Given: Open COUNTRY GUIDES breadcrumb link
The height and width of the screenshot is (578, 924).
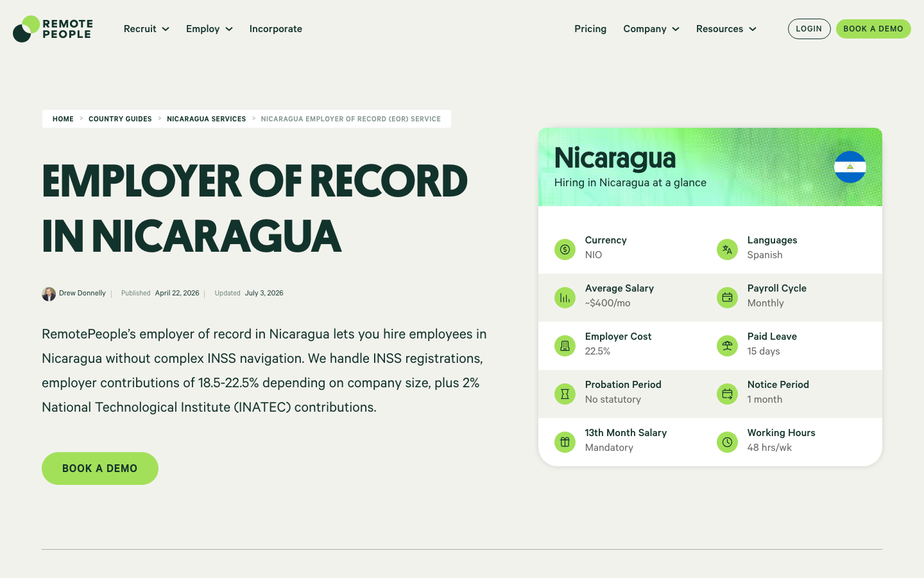Looking at the screenshot, I should (120, 119).
